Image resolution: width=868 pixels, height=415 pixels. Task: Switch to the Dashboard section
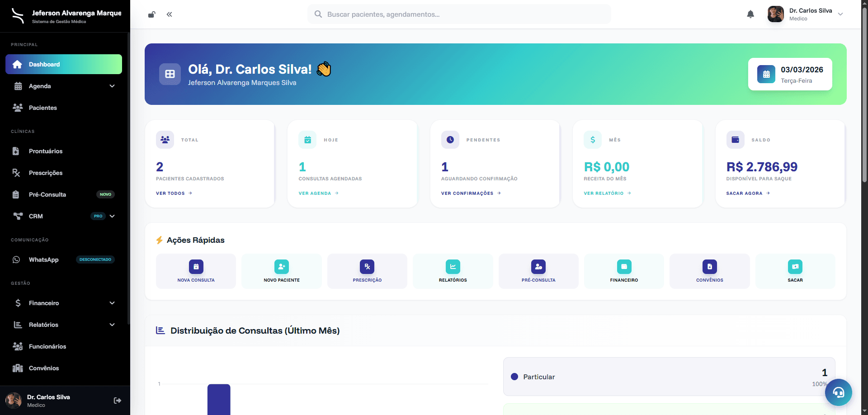coord(63,64)
